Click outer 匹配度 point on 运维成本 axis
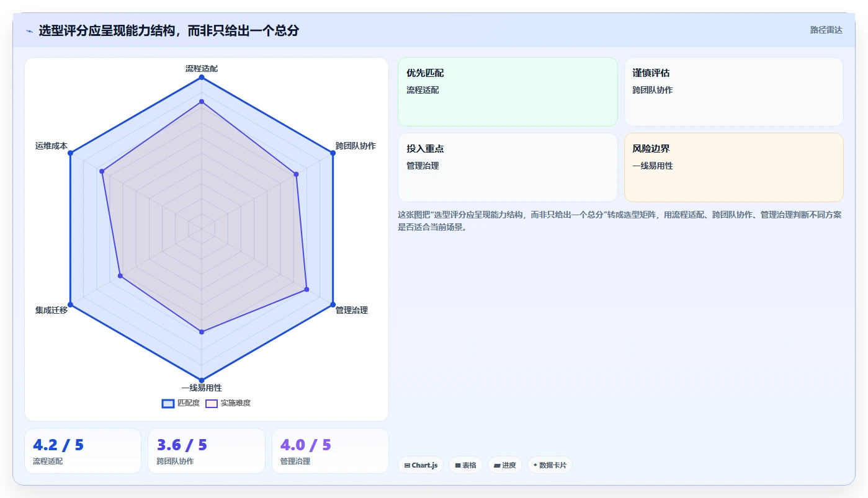The width and height of the screenshot is (868, 498). pos(70,153)
